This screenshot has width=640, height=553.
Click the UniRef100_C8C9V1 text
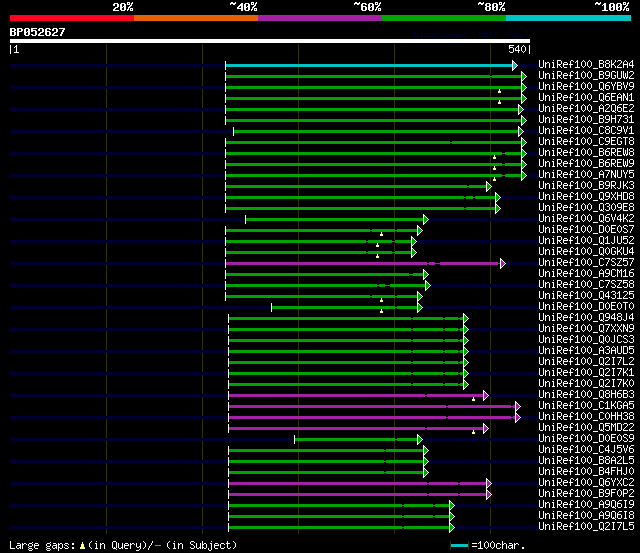(x=586, y=130)
